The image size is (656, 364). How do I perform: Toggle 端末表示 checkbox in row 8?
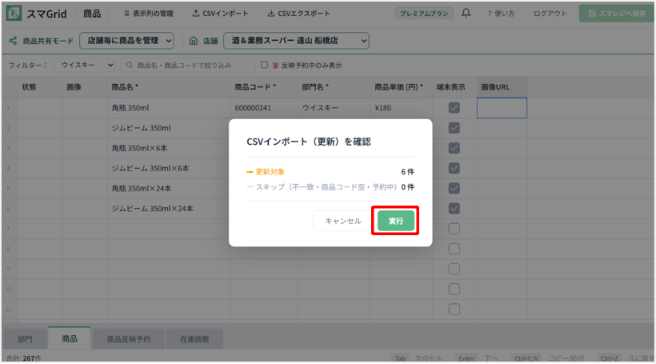(x=454, y=249)
